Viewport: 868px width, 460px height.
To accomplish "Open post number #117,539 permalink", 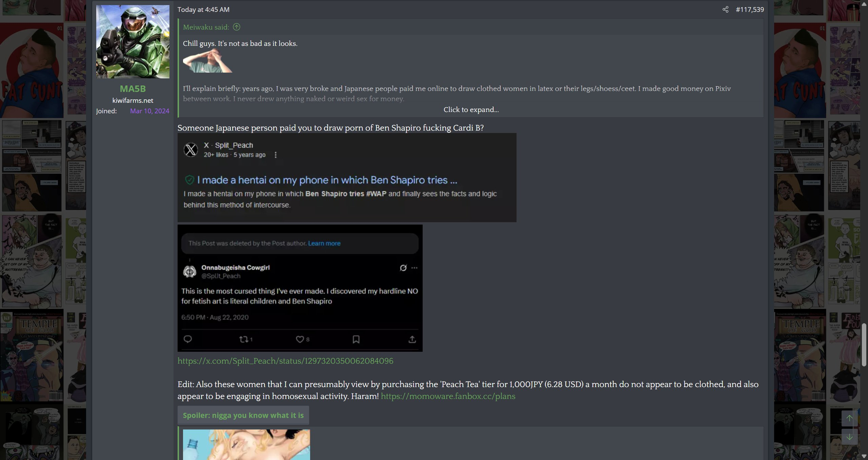I will click(x=750, y=9).
